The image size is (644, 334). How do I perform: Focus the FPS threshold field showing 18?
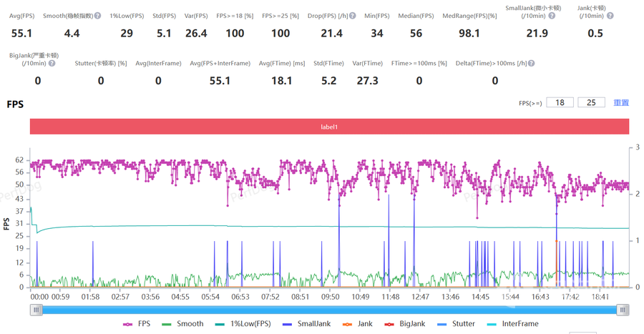(x=560, y=102)
